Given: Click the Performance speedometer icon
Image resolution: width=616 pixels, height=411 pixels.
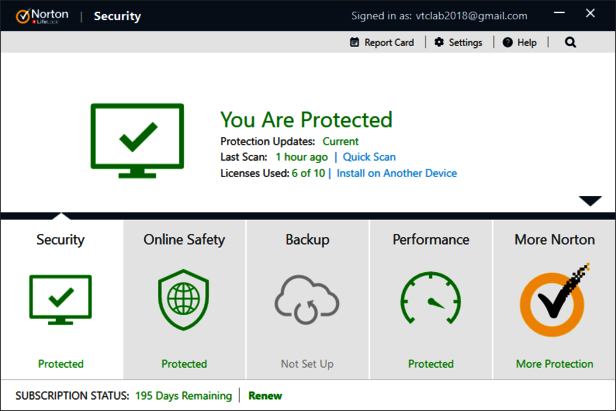Looking at the screenshot, I should (430, 301).
